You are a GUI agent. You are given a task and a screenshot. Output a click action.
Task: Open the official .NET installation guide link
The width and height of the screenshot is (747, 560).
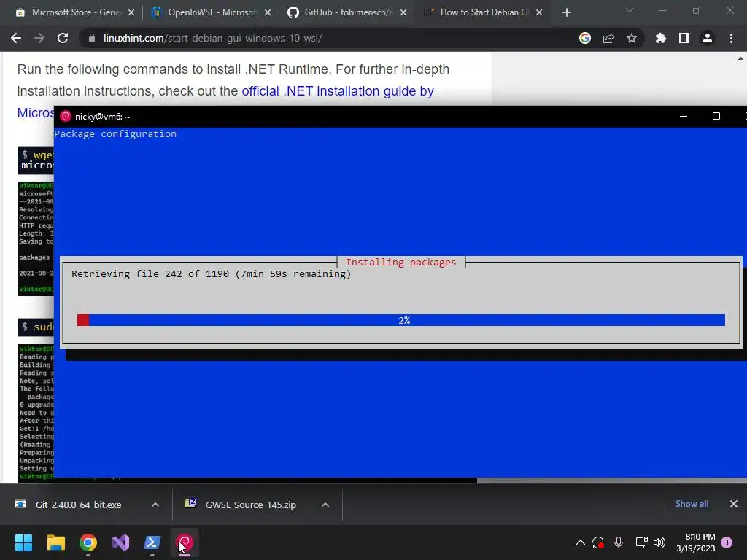(338, 91)
